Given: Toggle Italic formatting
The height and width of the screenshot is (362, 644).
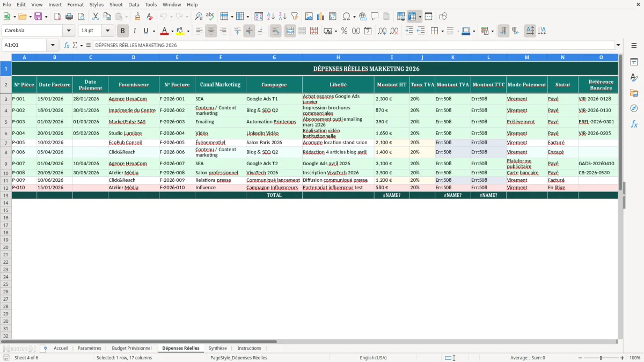Looking at the screenshot, I should point(134,31).
